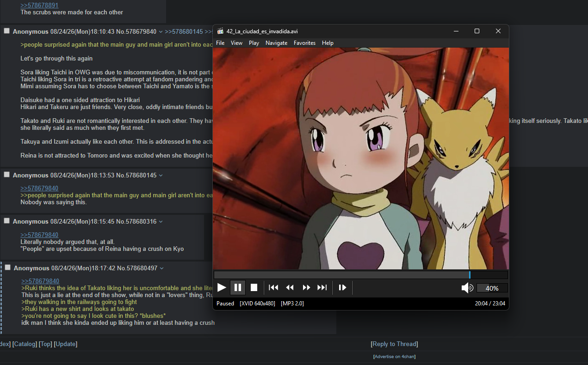
Task: Click the Paused status text
Action: click(225, 304)
